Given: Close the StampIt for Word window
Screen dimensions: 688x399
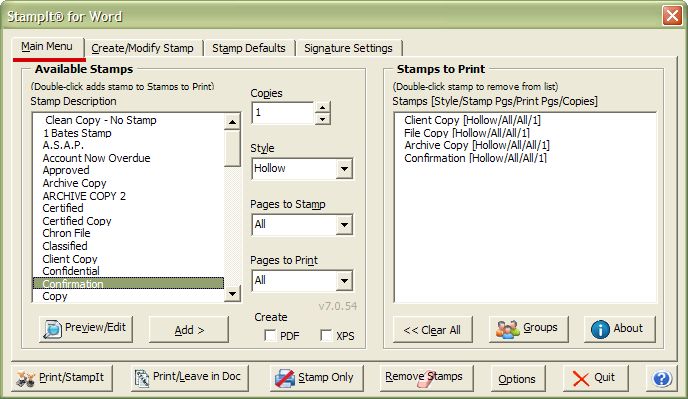Looking at the screenshot, I should 672,16.
